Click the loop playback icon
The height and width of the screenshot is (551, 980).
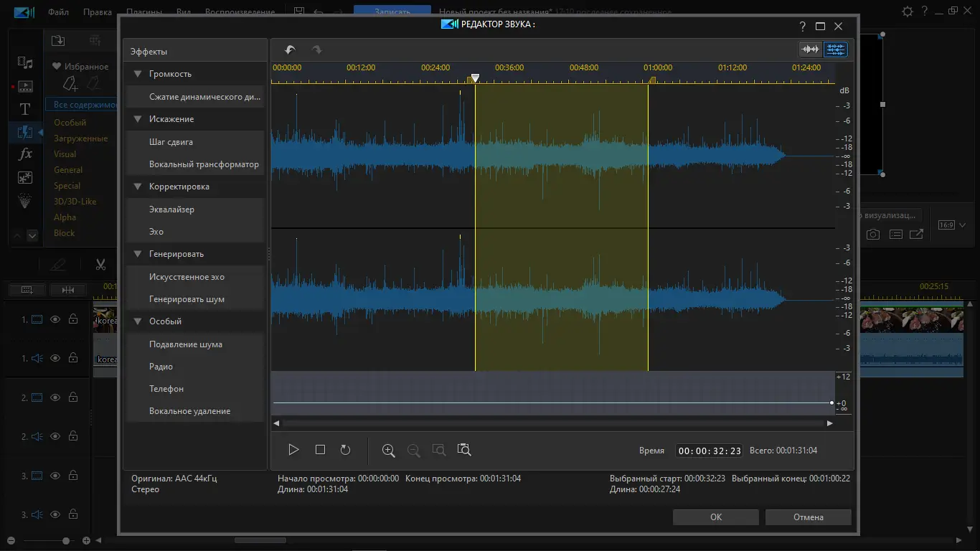pos(345,450)
